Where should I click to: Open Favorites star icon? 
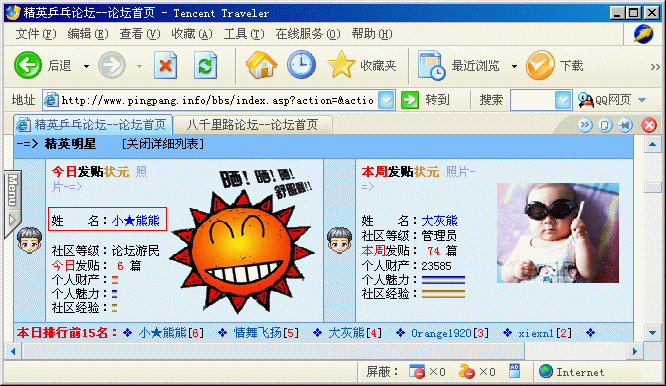(341, 65)
